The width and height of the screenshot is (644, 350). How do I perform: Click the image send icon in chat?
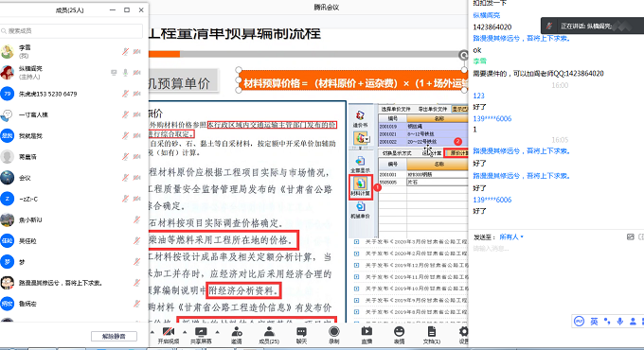[631, 236]
